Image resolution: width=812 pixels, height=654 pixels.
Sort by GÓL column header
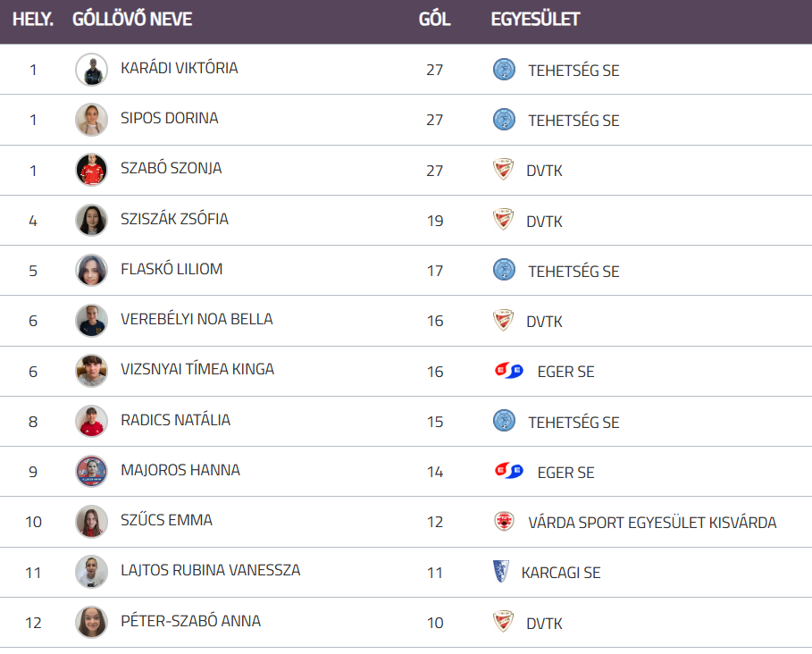tap(434, 20)
